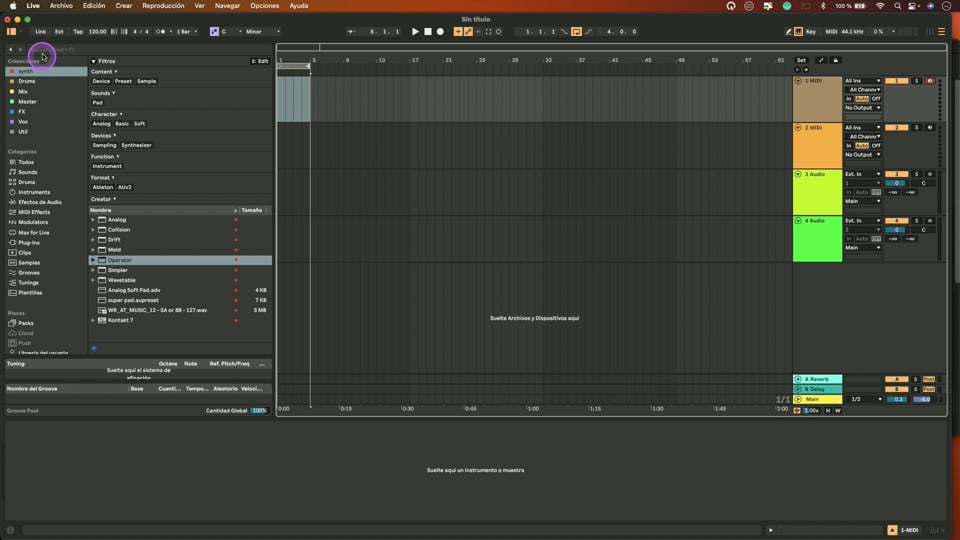Deactivate the 3 Audio track activator

pyautogui.click(x=897, y=174)
